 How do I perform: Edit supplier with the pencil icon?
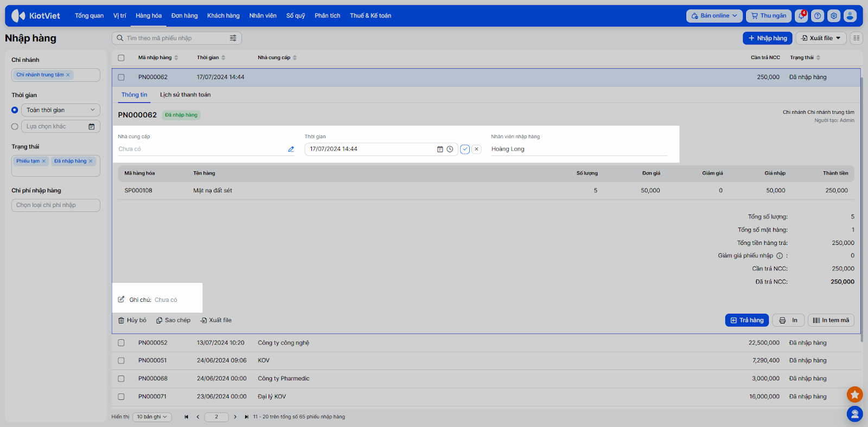[x=291, y=149]
